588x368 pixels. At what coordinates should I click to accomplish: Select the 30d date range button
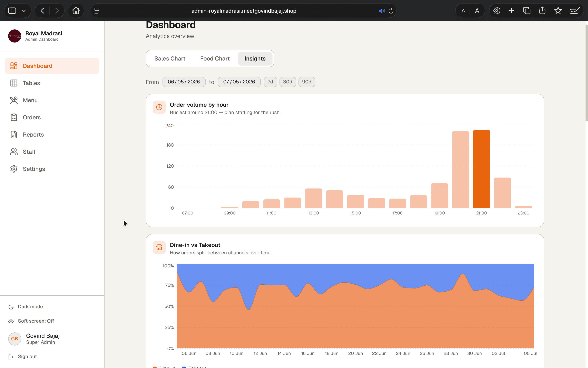(x=288, y=82)
